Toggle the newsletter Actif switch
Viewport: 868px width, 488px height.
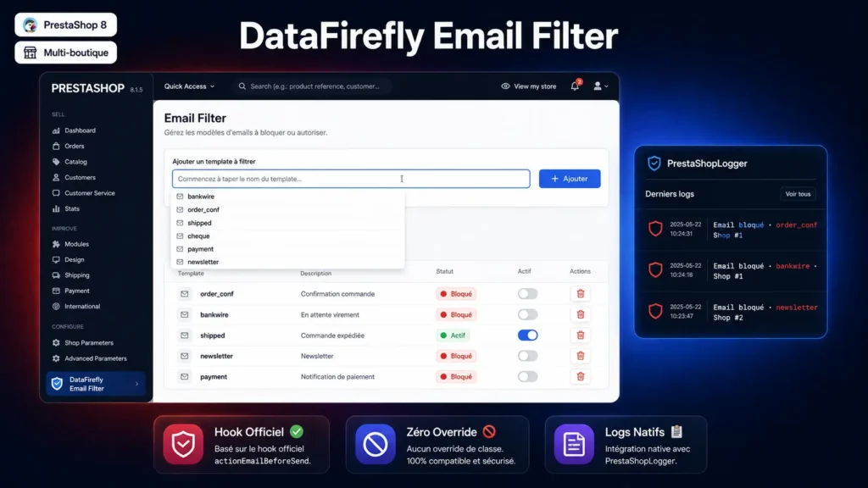(527, 356)
